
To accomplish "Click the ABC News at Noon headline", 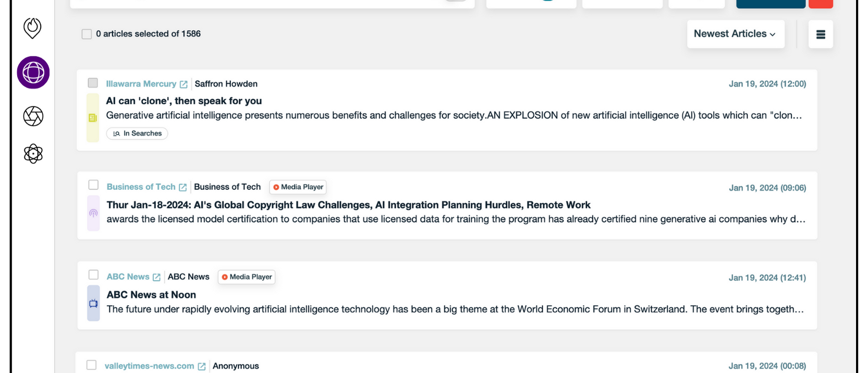I will [x=151, y=295].
